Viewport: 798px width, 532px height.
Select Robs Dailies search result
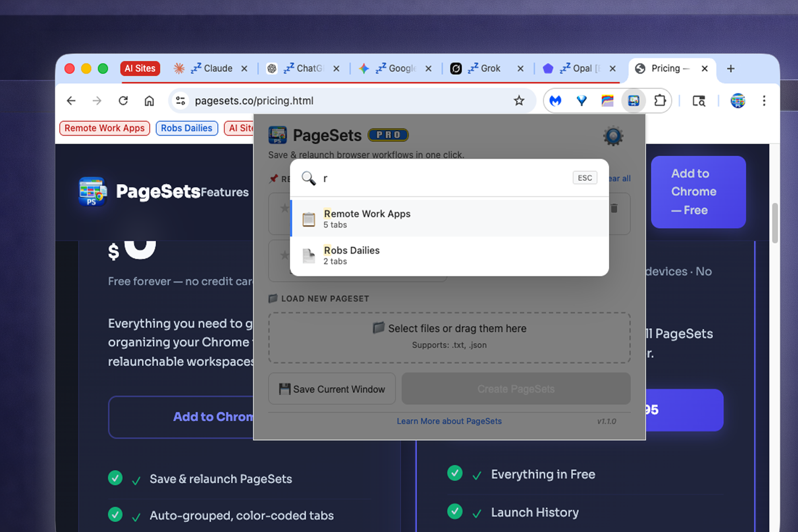[449, 255]
